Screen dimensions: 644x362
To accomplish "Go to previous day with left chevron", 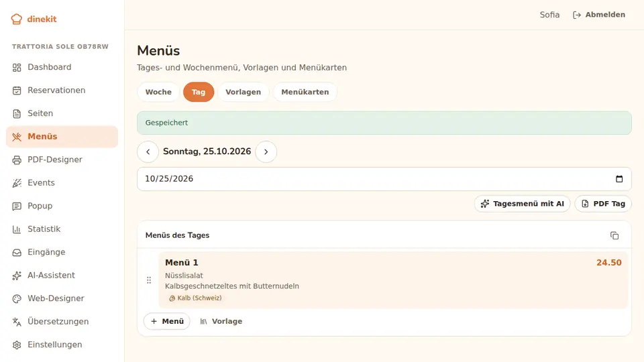I will tap(148, 152).
